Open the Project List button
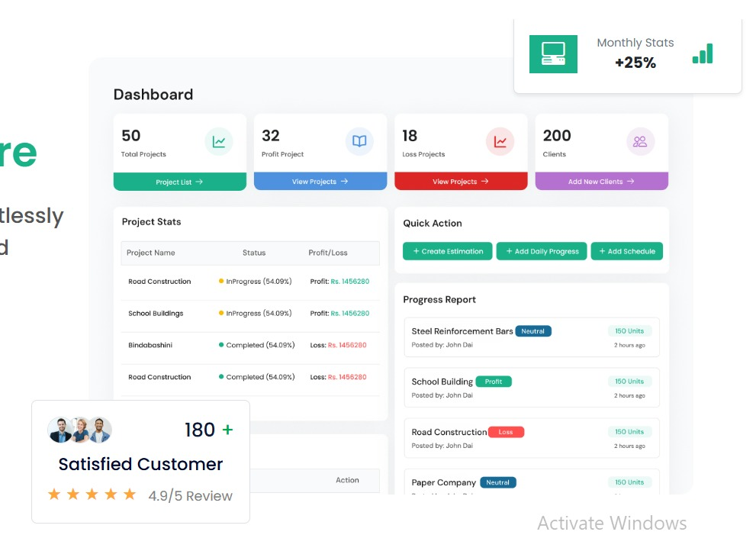The image size is (756, 535). tap(180, 182)
